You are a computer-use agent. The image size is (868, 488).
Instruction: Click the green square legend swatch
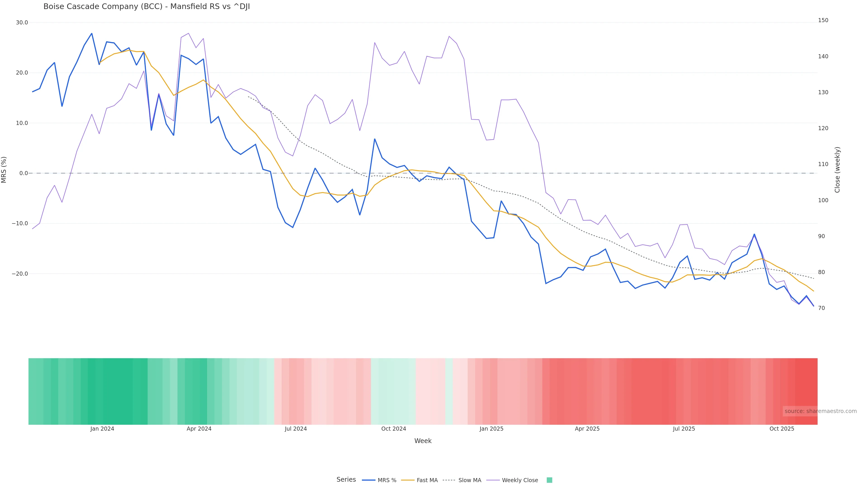tap(549, 480)
